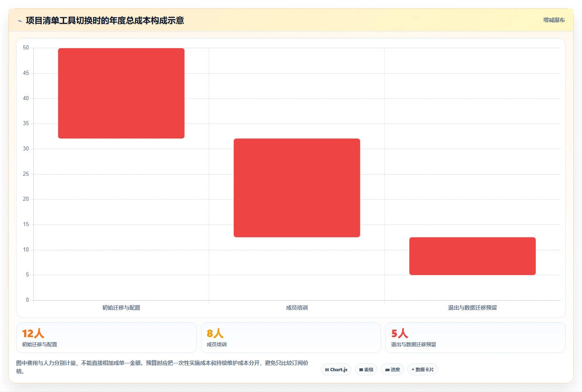Click the chart title 项目清单工具切换时的年度总成本构成示意
Image resolution: width=582 pixels, height=392 pixels.
[x=105, y=20]
